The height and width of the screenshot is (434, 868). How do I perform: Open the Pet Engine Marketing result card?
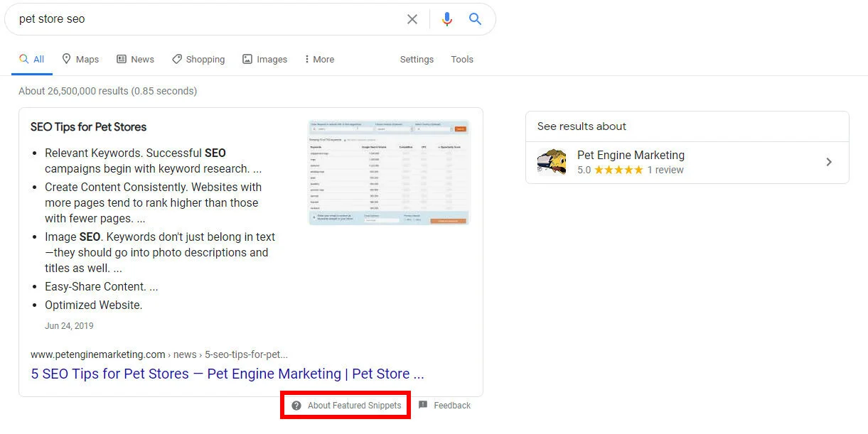coord(687,162)
